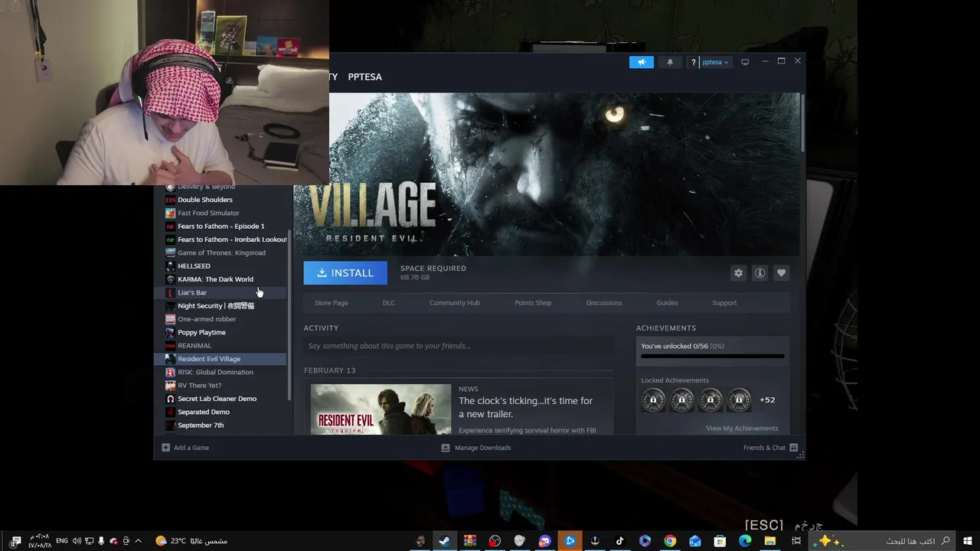The image size is (980, 551).
Task: Open the Manage Downloads icon
Action: [446, 448]
